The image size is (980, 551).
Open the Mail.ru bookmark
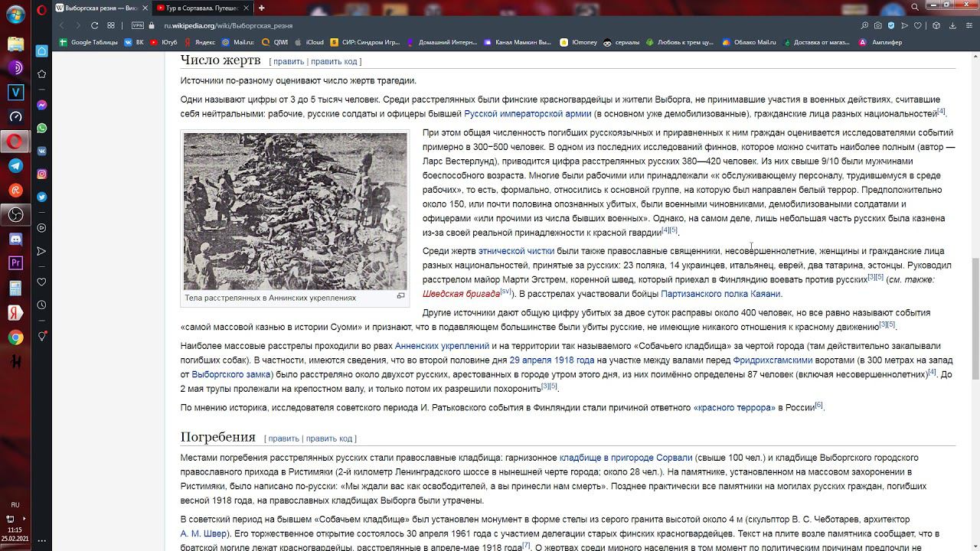coord(237,42)
